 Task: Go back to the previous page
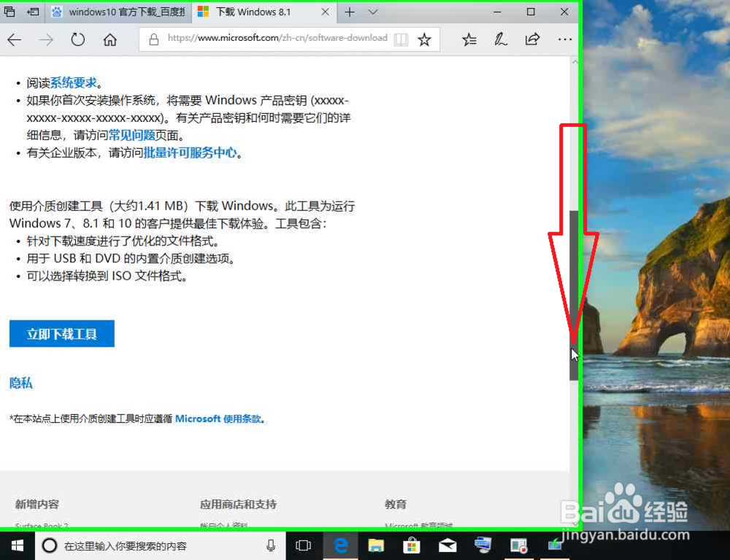[15, 40]
